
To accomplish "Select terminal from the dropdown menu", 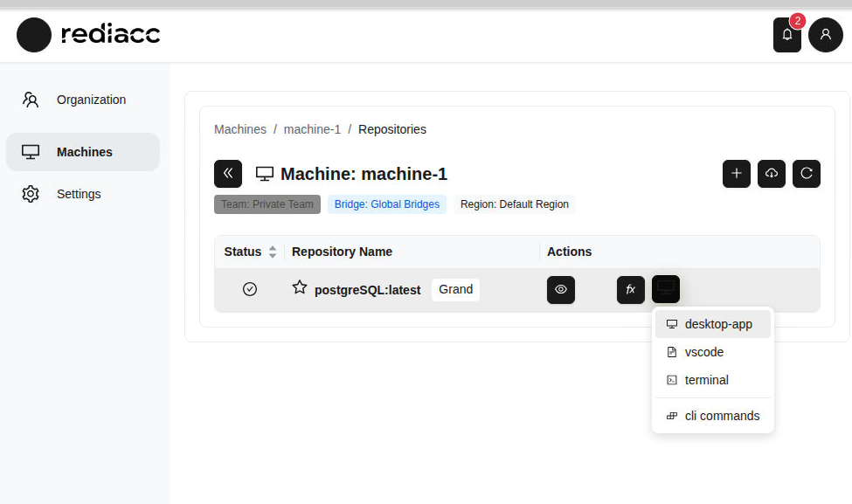I will point(706,380).
